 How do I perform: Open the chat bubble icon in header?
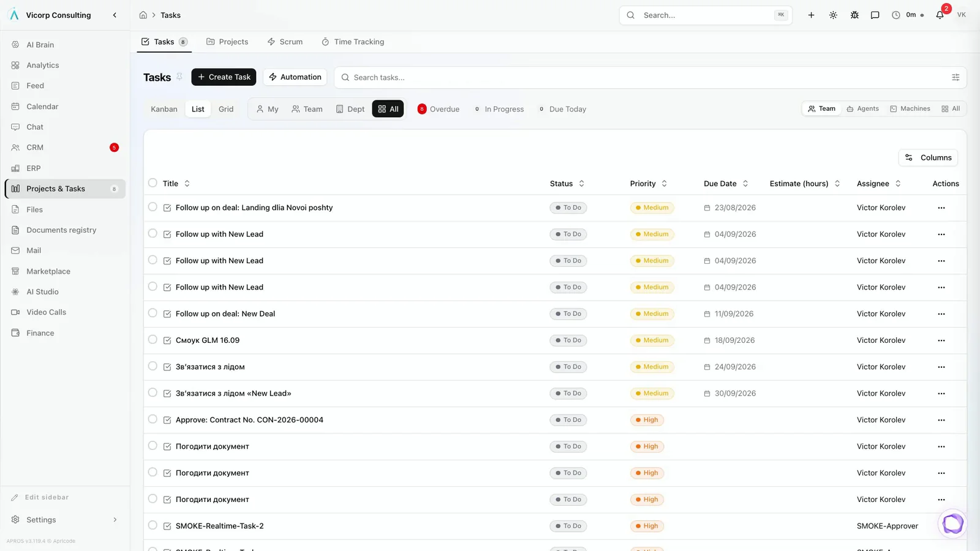pyautogui.click(x=875, y=15)
